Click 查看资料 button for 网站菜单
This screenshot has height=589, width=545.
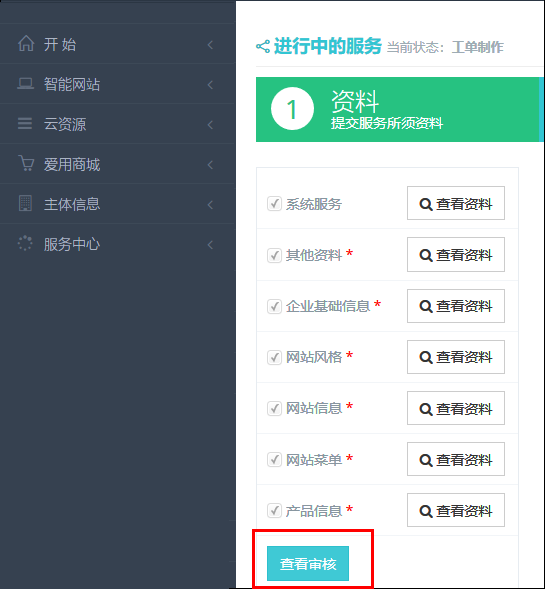(x=456, y=459)
